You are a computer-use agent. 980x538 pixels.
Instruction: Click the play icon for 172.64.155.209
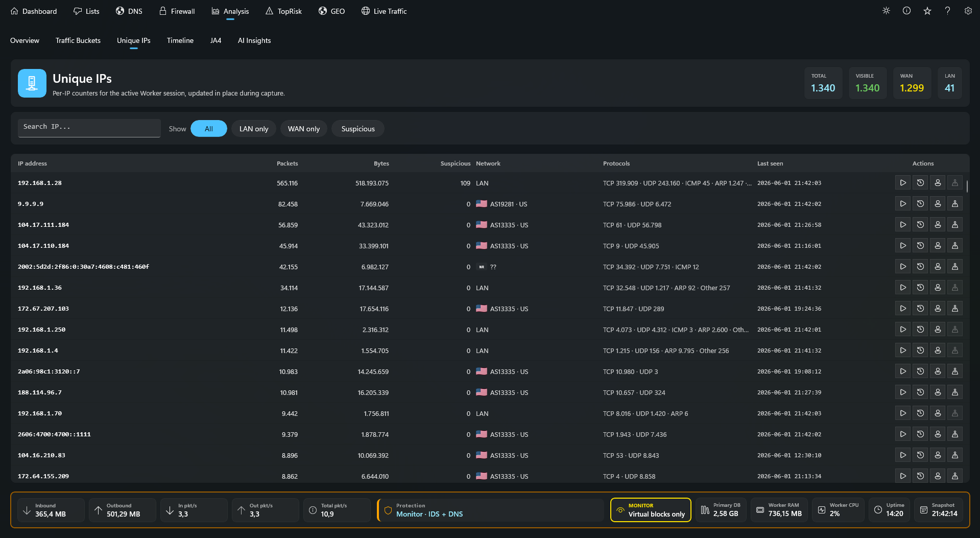coord(903,476)
